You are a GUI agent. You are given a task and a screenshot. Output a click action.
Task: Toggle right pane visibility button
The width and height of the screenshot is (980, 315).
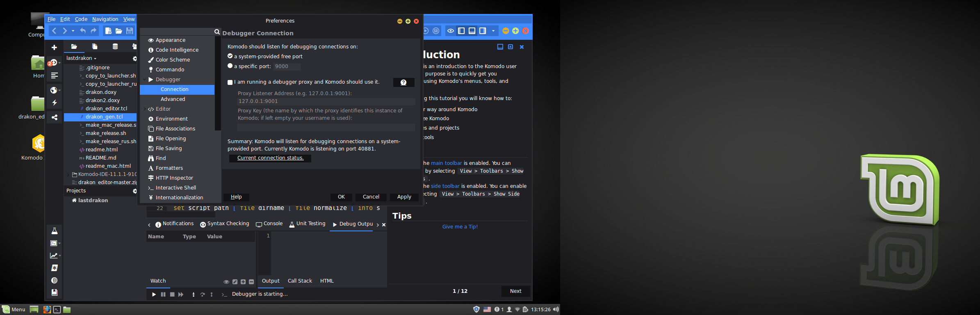483,31
